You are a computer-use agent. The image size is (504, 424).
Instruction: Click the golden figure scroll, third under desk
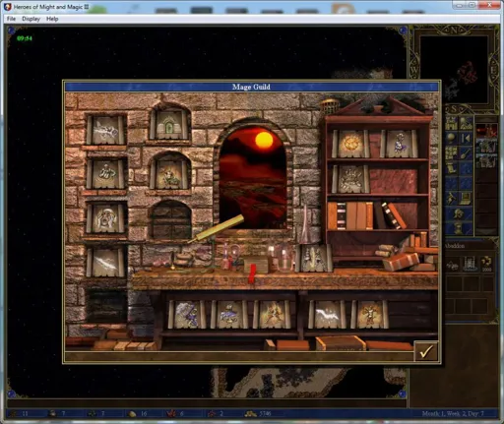coord(272,315)
